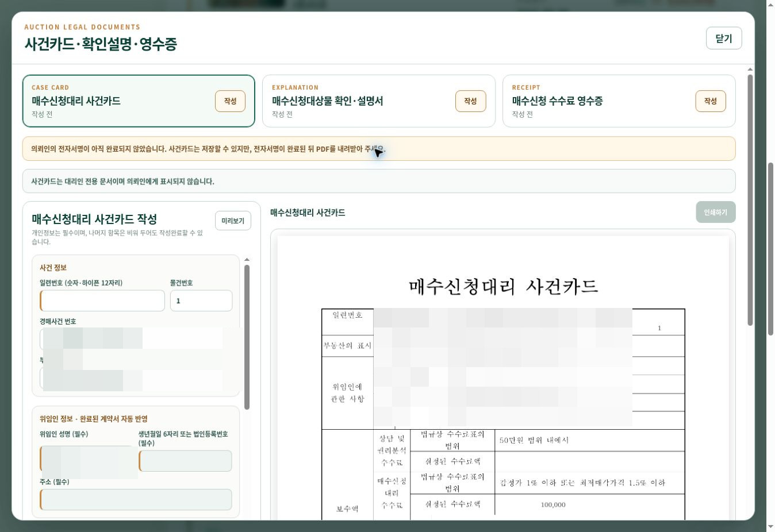Click the dialog scrollbar up arrow

pos(750,70)
